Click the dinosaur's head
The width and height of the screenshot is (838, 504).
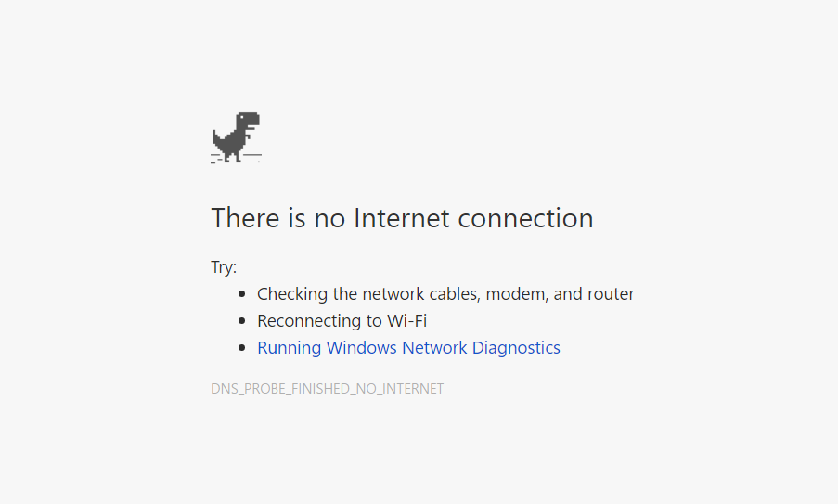(248, 120)
